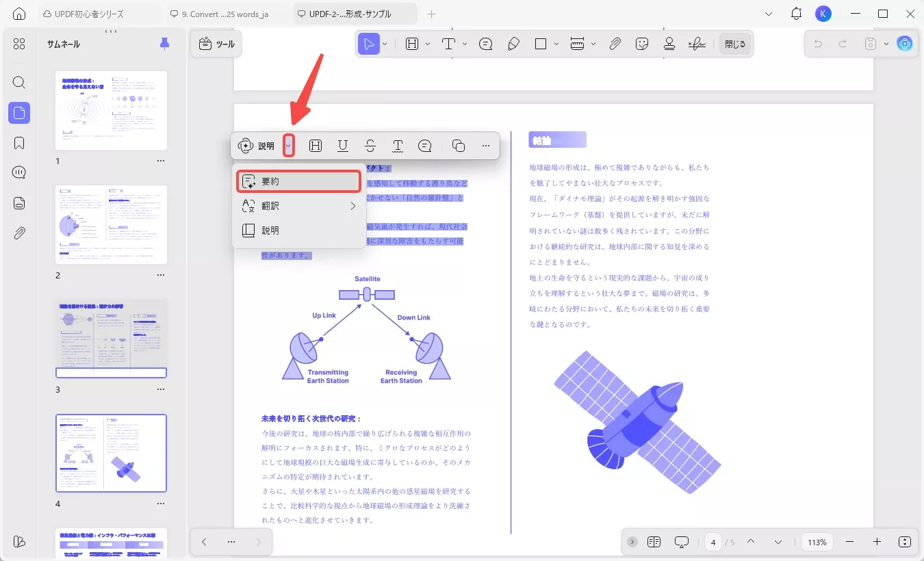Open the Sticker tool
Screen dimensions: 924x561
coord(641,43)
